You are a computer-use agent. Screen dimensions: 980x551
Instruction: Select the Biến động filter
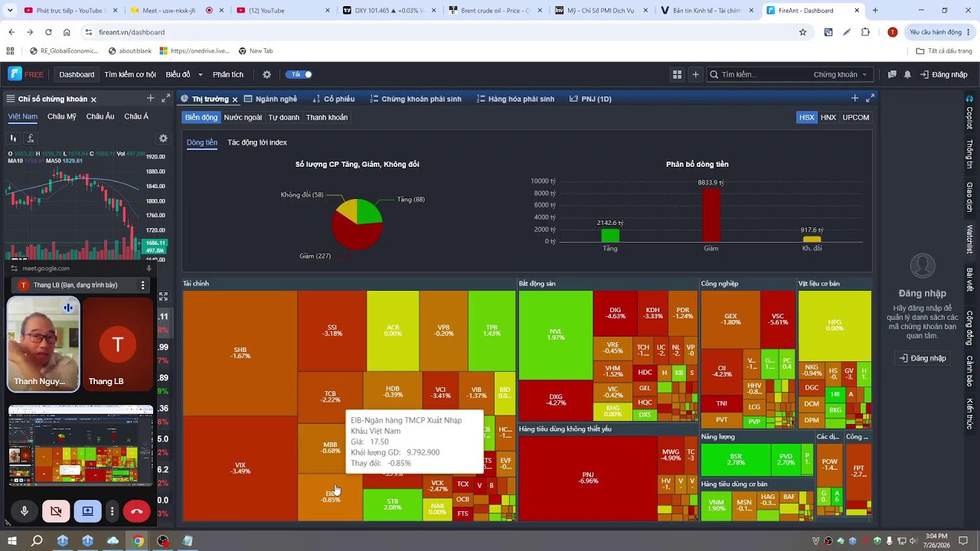tap(201, 117)
